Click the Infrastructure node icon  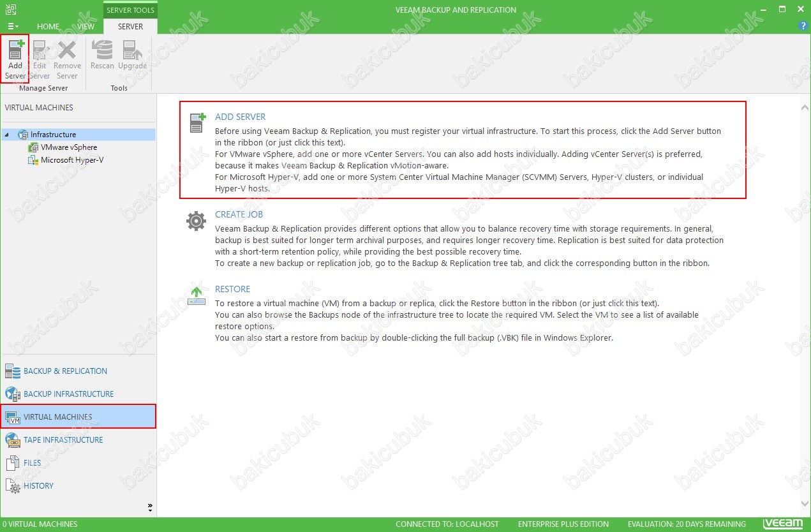click(23, 135)
